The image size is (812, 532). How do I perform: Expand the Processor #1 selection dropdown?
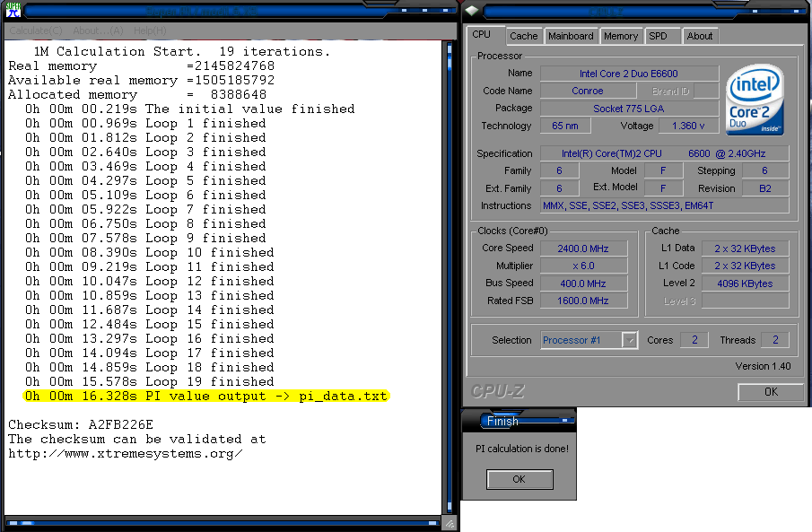point(629,340)
